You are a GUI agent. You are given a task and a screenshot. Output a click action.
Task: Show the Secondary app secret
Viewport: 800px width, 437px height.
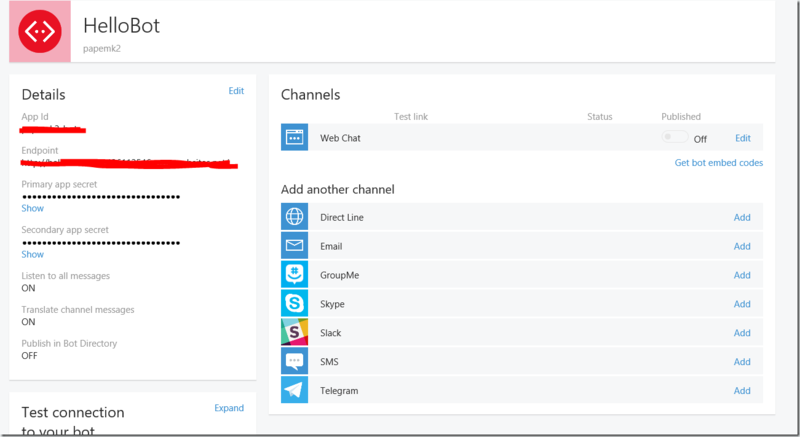pyautogui.click(x=33, y=254)
